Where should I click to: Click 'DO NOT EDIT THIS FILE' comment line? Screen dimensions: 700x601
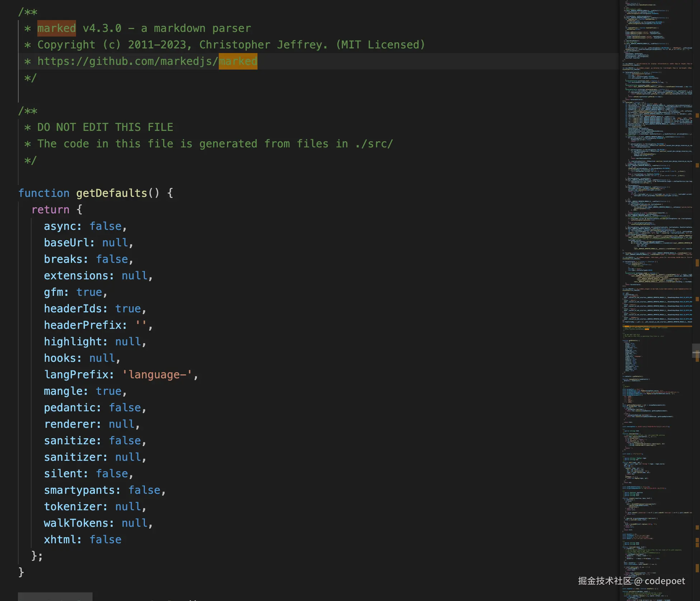pos(105,127)
